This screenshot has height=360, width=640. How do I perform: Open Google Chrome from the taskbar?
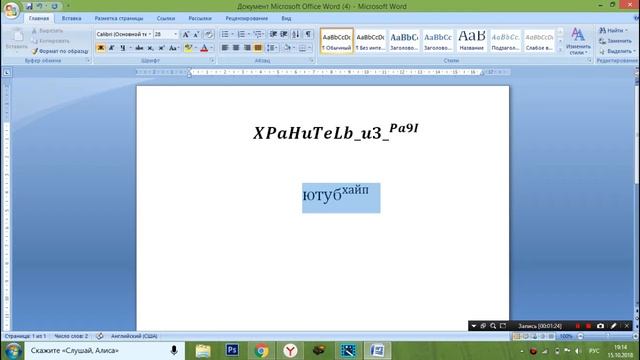click(x=261, y=351)
